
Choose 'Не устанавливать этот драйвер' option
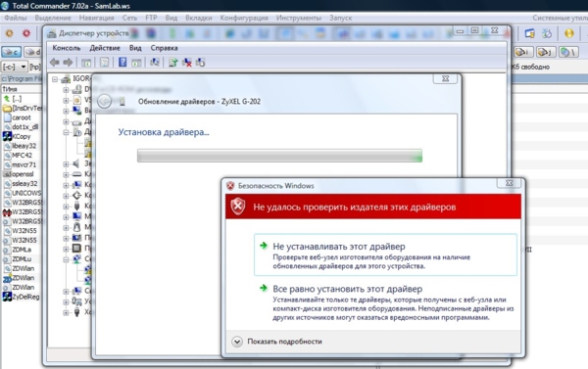click(385, 254)
